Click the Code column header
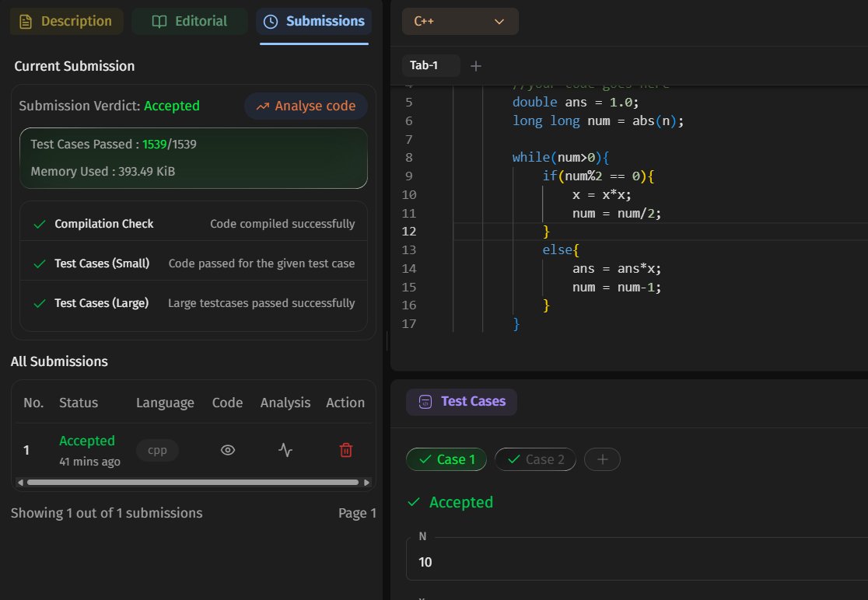The image size is (868, 600). 228,403
